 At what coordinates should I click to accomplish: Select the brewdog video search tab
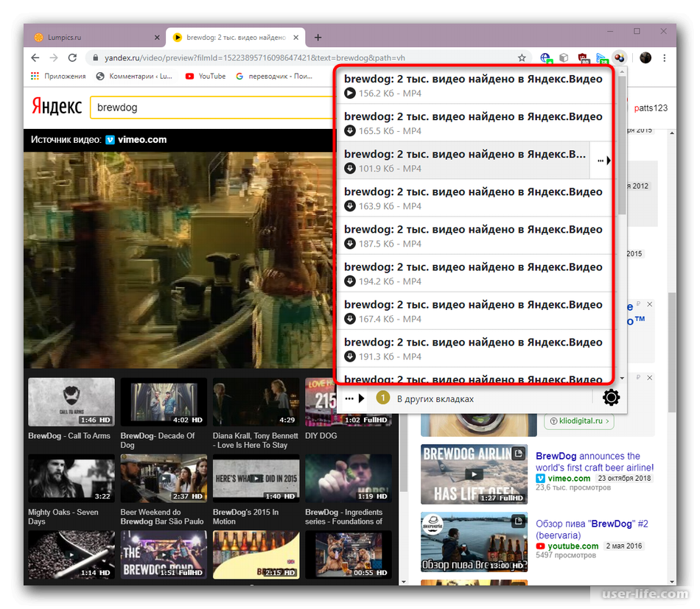(x=235, y=38)
